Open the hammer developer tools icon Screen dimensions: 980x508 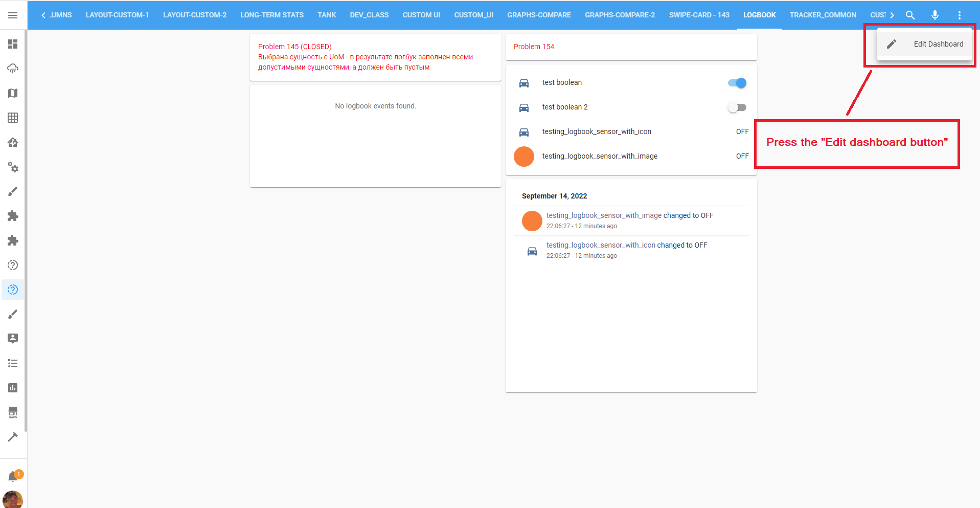(x=13, y=437)
